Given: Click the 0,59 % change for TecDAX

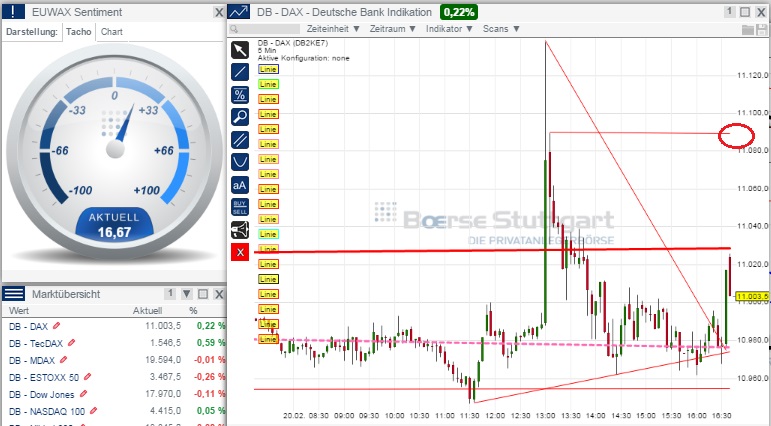Looking at the screenshot, I should click(x=211, y=342).
